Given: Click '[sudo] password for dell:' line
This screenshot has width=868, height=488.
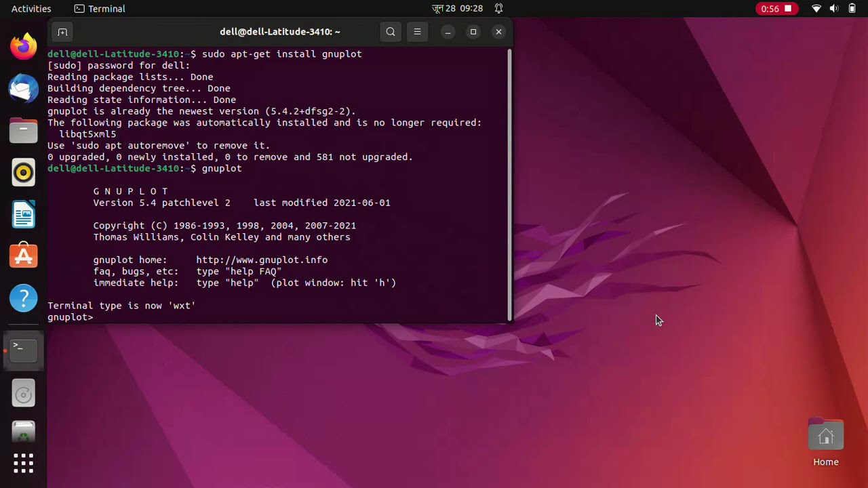Looking at the screenshot, I should [119, 66].
